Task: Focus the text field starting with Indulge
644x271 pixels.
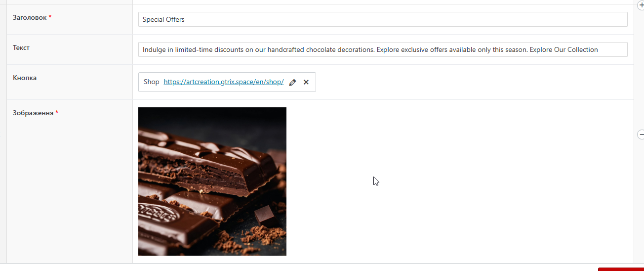Action: [383, 49]
